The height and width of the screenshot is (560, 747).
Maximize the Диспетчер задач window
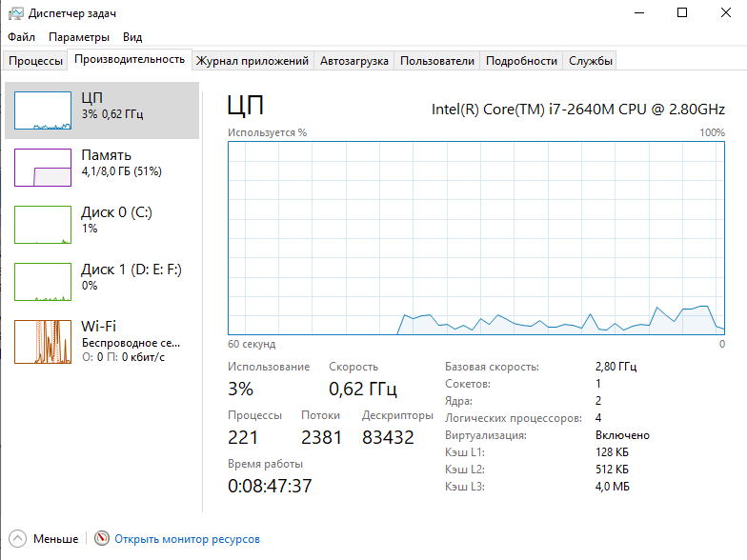[x=682, y=13]
